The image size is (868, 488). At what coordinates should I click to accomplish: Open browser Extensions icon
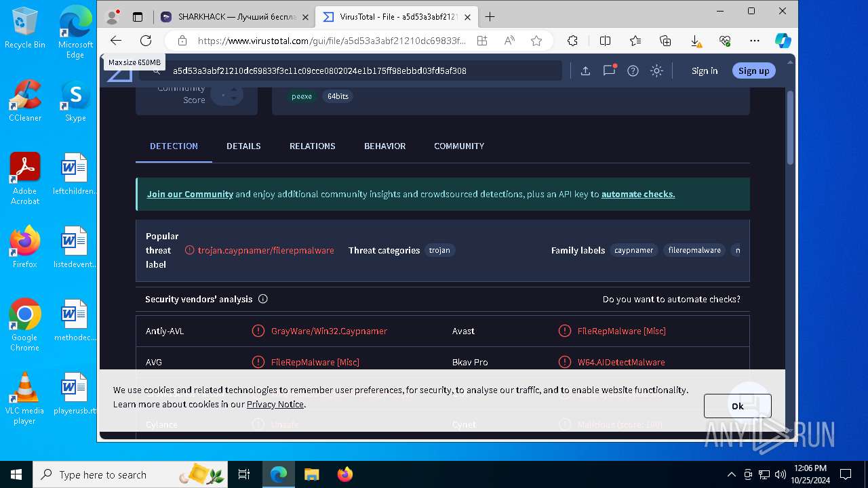[x=572, y=41]
